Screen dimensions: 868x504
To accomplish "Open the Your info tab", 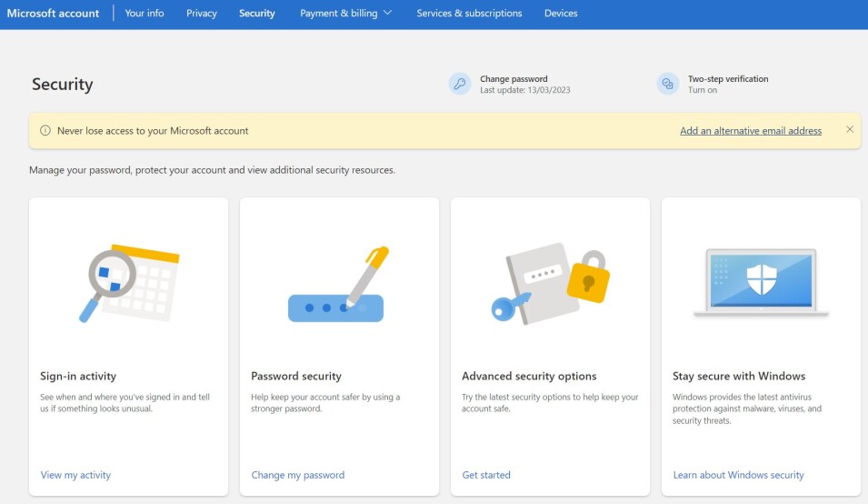I will pos(145,14).
